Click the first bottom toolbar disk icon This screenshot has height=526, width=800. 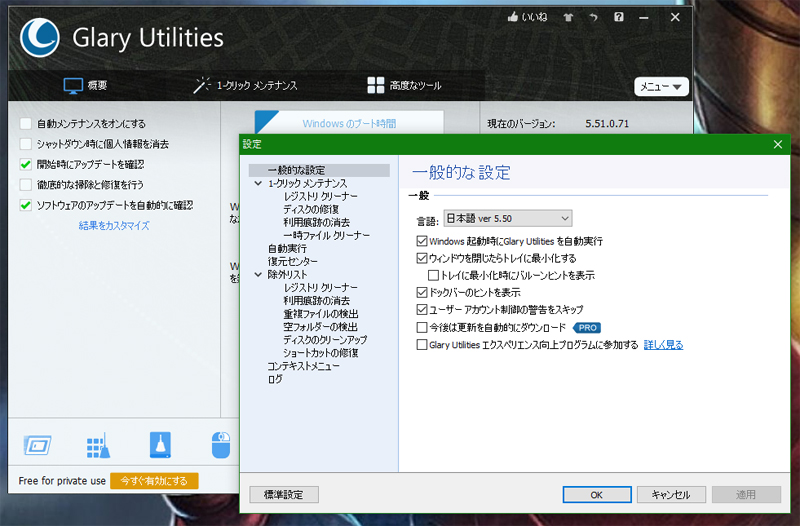click(37, 445)
